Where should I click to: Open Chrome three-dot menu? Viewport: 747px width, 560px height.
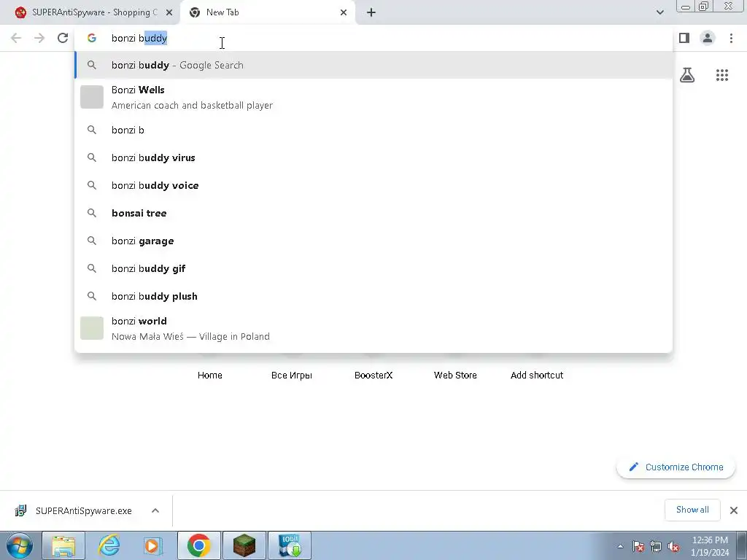(x=731, y=38)
